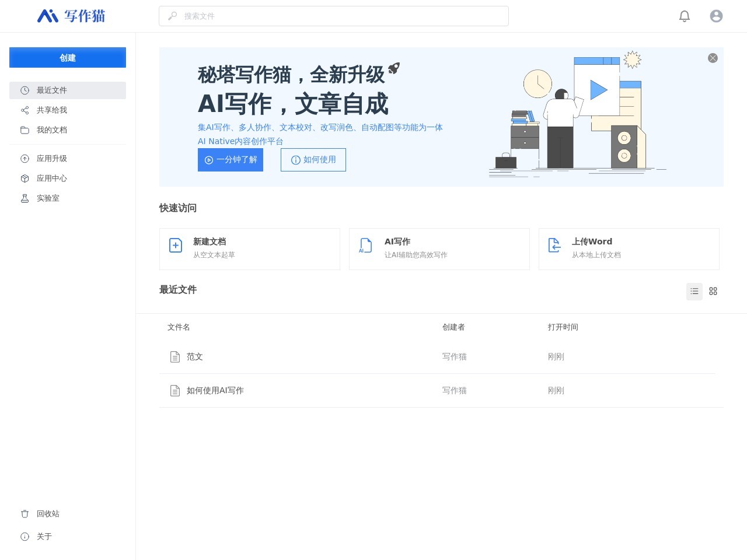Dismiss the AI写作 promotion banner
This screenshot has width=747, height=560.
click(713, 58)
